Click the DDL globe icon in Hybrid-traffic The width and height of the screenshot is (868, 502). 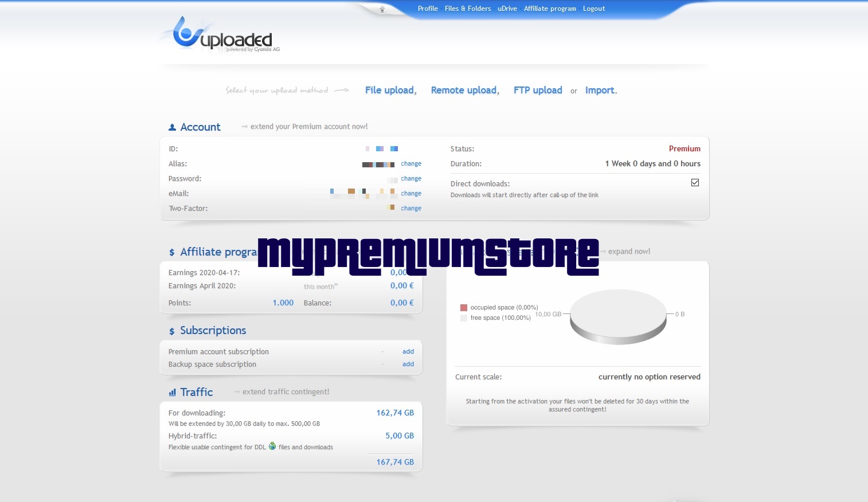[272, 446]
